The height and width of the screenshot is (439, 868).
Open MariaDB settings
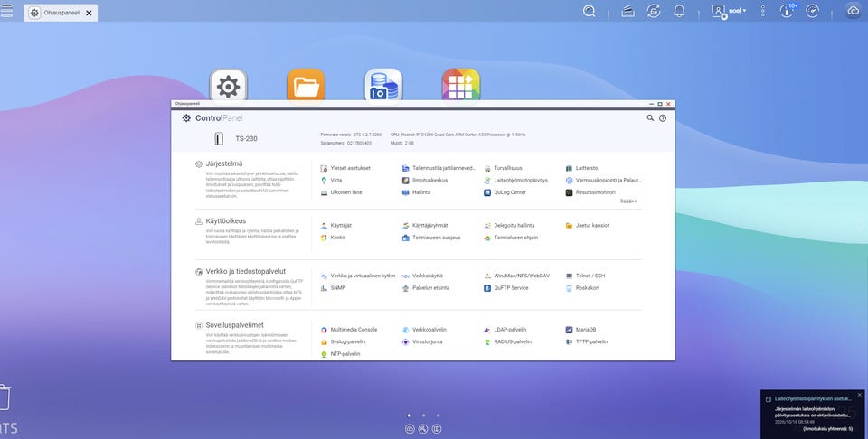pyautogui.click(x=580, y=330)
